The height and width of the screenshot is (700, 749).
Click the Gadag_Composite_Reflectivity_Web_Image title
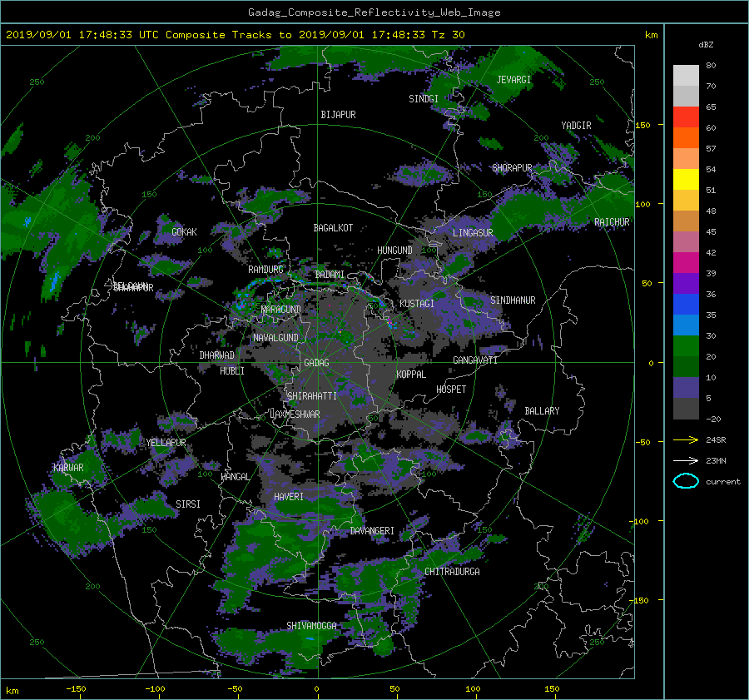click(374, 12)
